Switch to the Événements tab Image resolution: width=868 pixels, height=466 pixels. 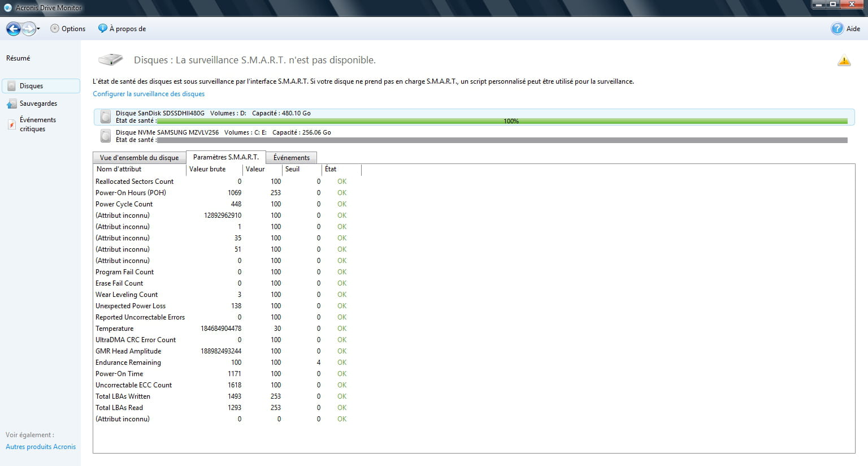[291, 158]
